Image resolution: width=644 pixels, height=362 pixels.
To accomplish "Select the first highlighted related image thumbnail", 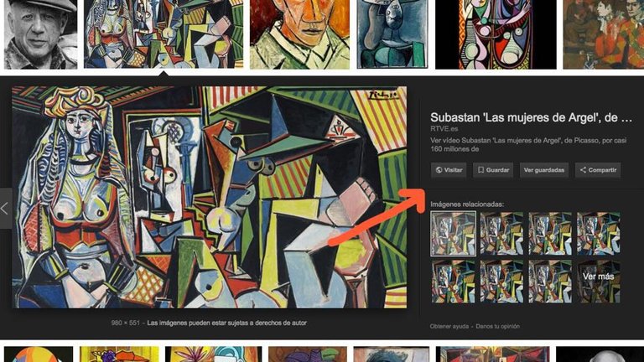I will [x=453, y=234].
